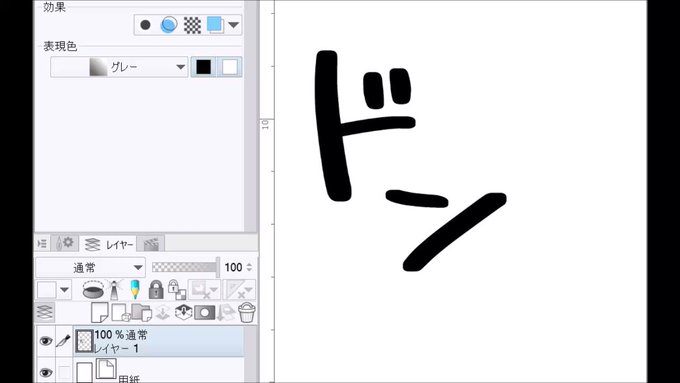Screen dimensions: 680x383
Task: Click the layer opacity slider
Action: (x=186, y=267)
